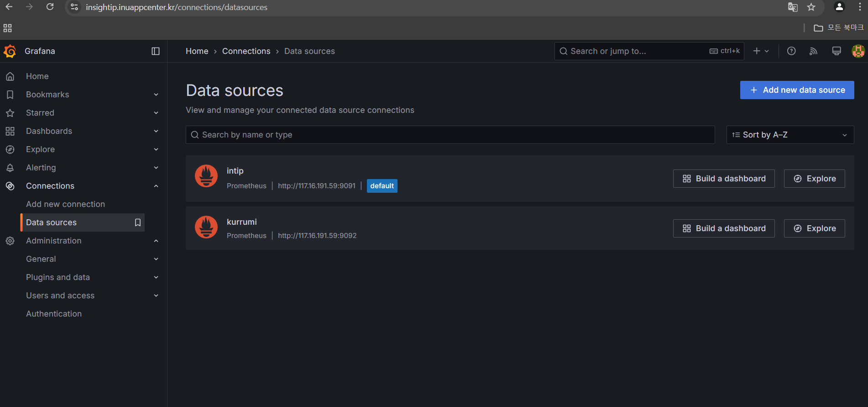Click the intip Prometheus logo
The height and width of the screenshot is (407, 868).
point(206,176)
